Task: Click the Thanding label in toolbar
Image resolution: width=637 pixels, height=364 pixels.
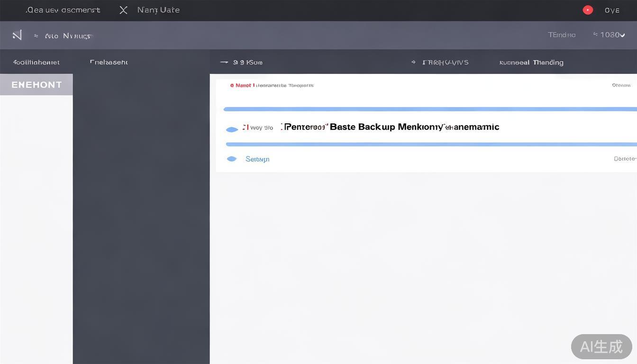Action: (x=548, y=62)
